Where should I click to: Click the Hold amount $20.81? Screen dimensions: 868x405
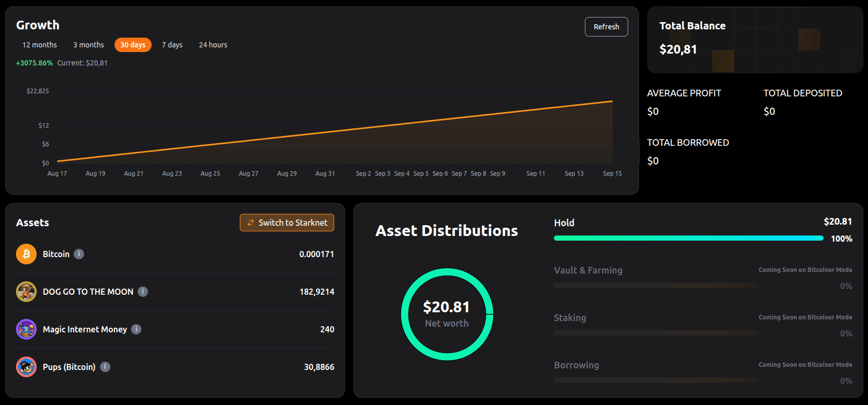pos(838,222)
